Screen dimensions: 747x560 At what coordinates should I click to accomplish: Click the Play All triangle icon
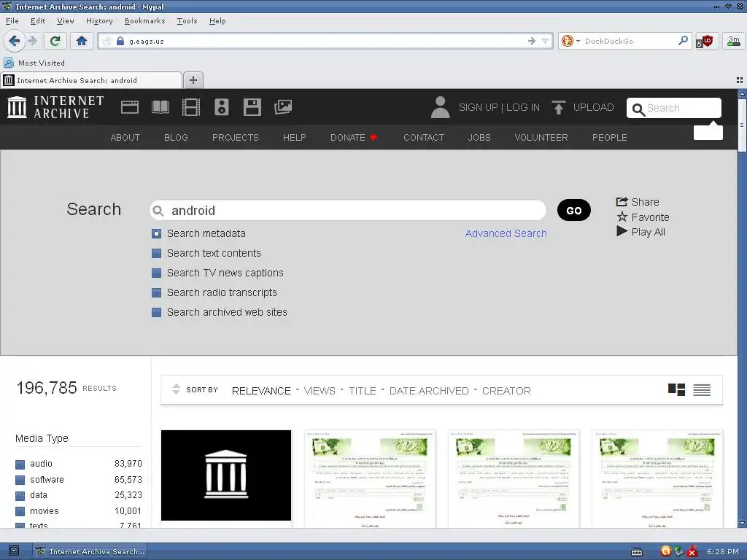622,231
